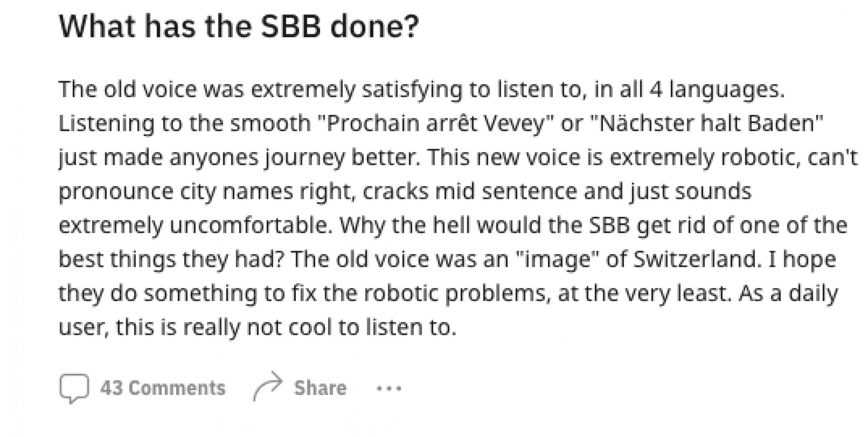Click the share arrow icon
Screen dimensions: 868x437
pos(268,385)
